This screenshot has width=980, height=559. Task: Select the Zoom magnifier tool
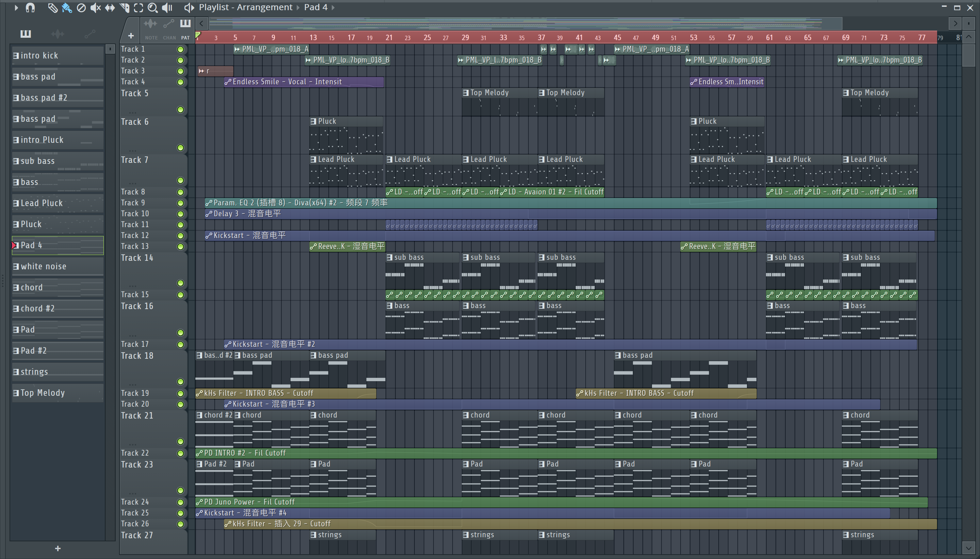[152, 8]
